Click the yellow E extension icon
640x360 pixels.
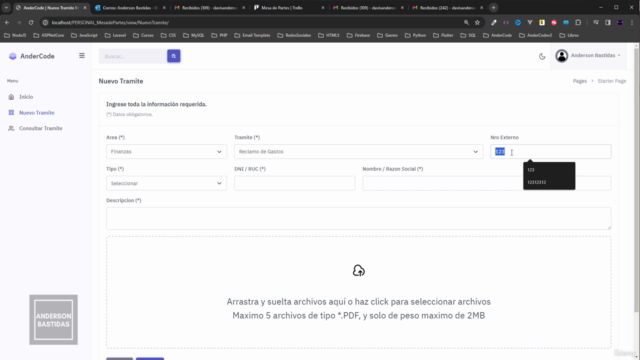click(542, 22)
